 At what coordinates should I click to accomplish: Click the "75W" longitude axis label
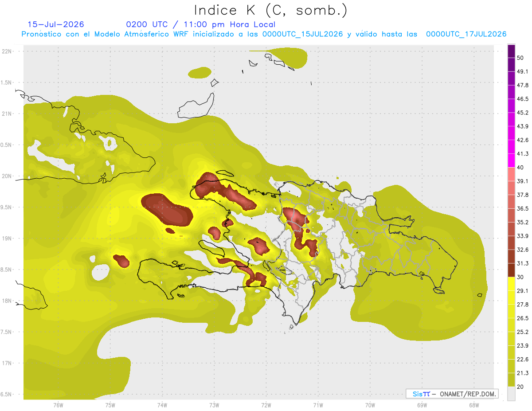(110, 405)
